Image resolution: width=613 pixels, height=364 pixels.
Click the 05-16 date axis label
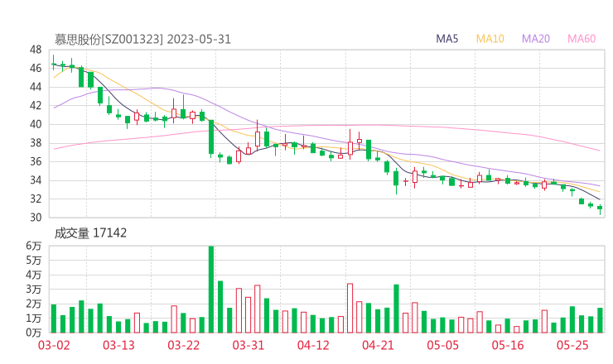[x=508, y=345]
